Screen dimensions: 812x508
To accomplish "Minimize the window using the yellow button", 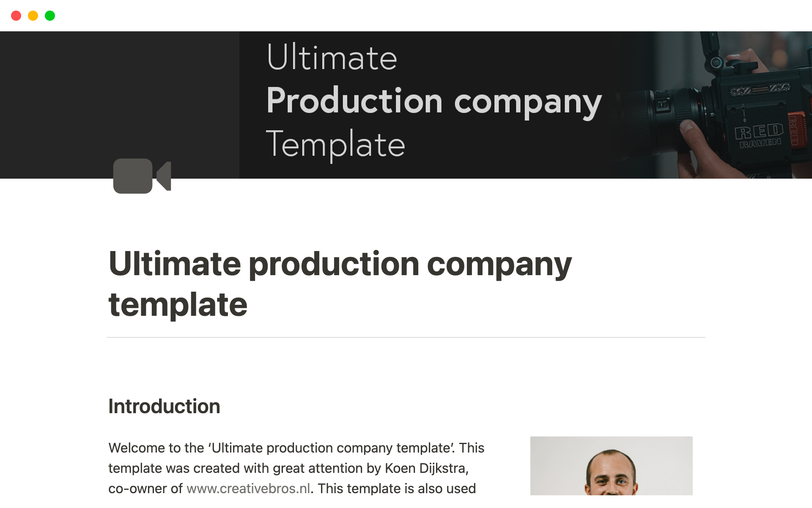I will point(33,16).
